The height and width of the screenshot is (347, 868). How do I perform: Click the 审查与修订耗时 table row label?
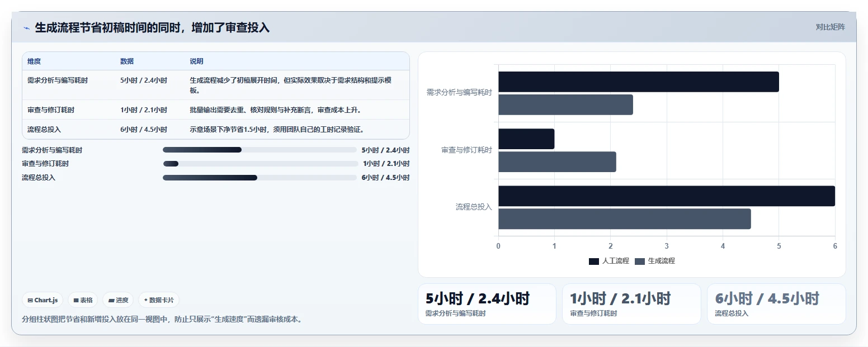click(51, 110)
